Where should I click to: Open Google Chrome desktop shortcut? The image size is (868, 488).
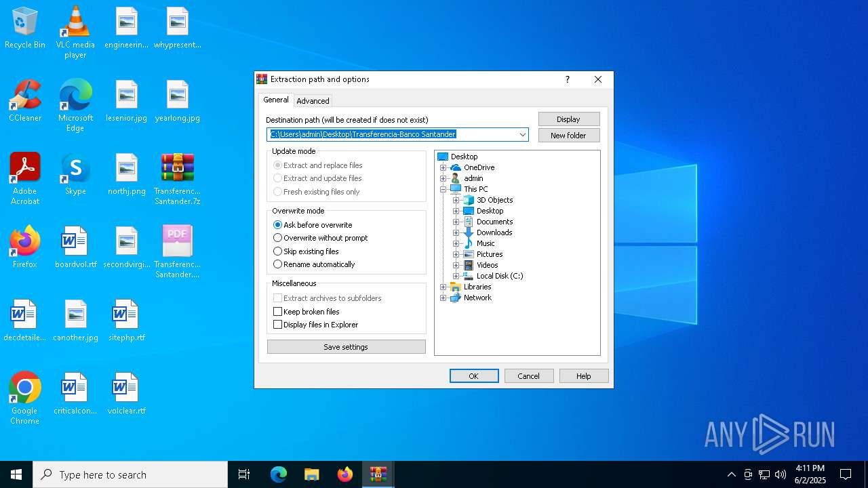point(25,399)
